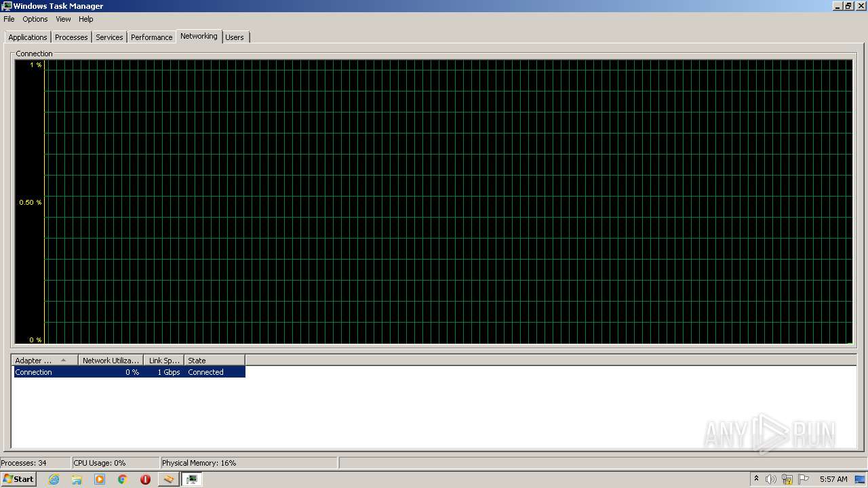Sort by Link Speed column header
Image resolution: width=868 pixels, height=488 pixels.
[164, 361]
